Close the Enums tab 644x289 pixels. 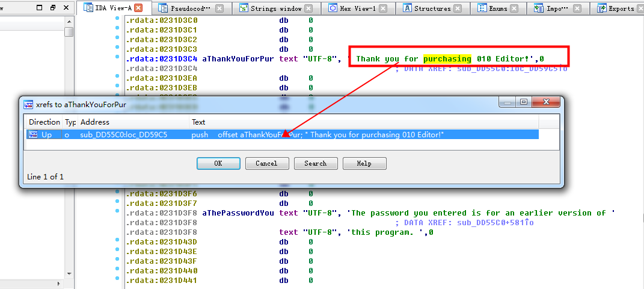coord(514,8)
